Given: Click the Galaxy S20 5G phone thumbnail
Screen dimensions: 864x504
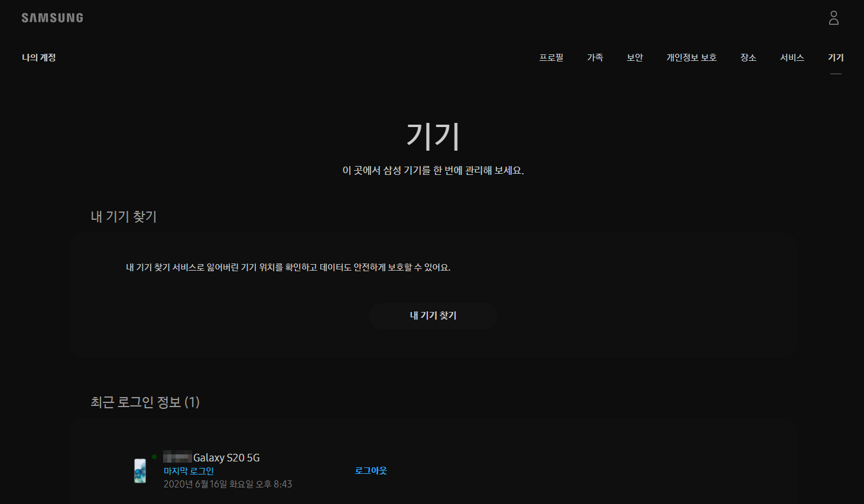Looking at the screenshot, I should (x=140, y=471).
